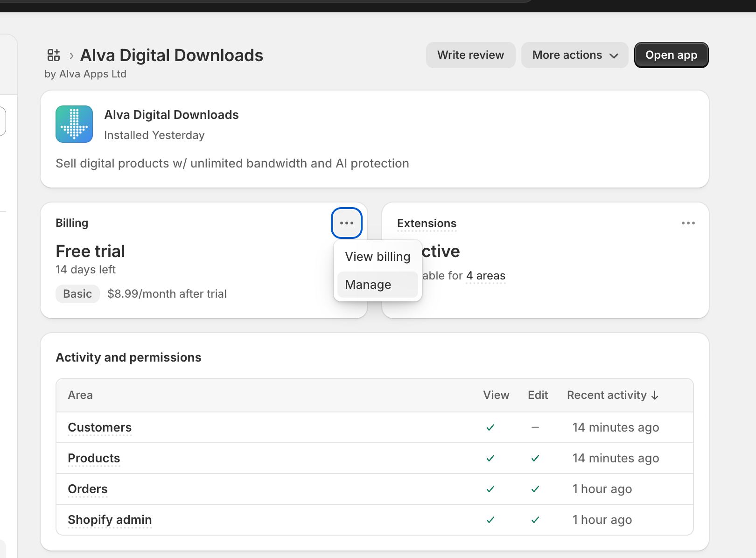756x558 pixels.
Task: Click the Products view checkmark
Action: (490, 458)
